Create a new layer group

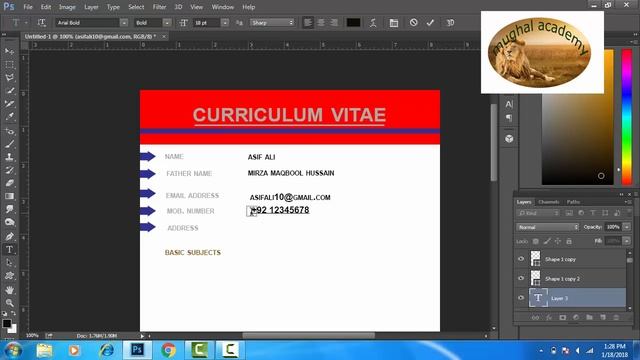tap(589, 317)
